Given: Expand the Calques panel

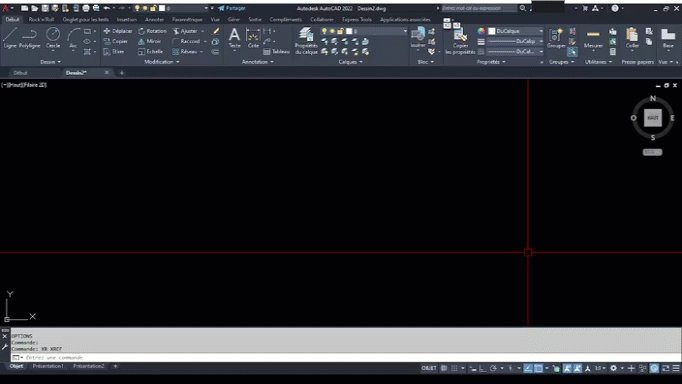Looking at the screenshot, I should coord(351,62).
